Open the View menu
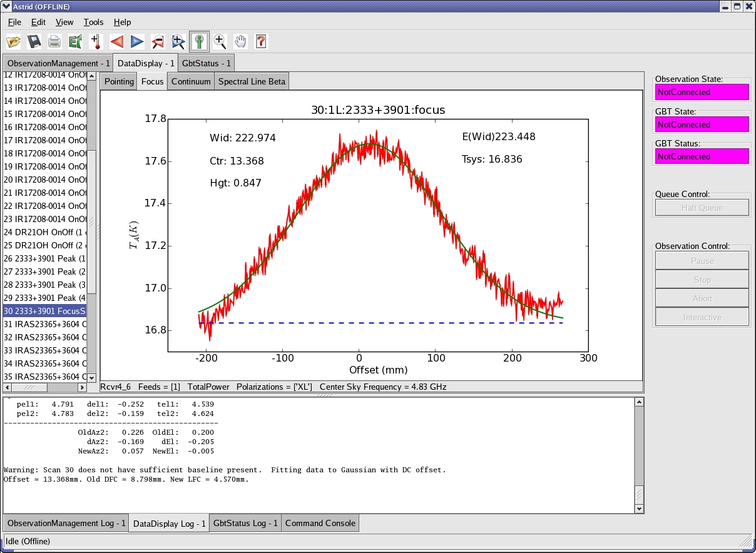Viewport: 756px width, 553px height. tap(64, 22)
